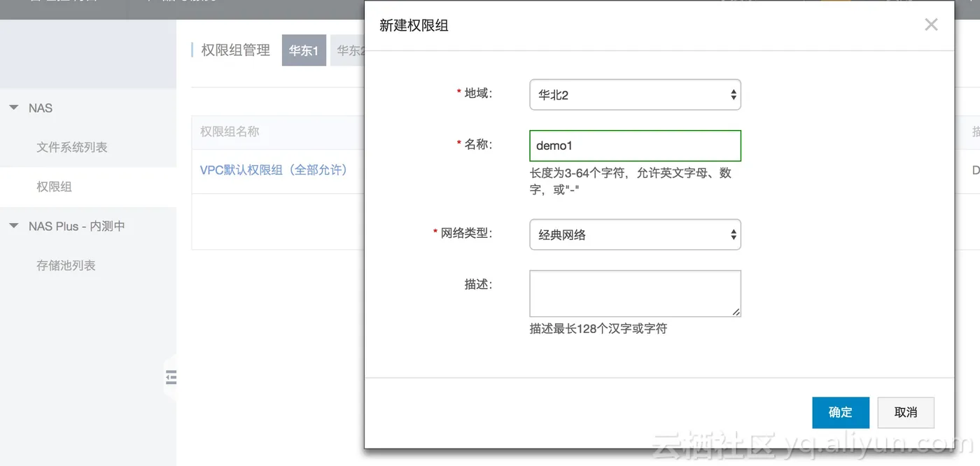Image resolution: width=980 pixels, height=466 pixels.
Task: Click the 新建权限组 dialog title
Action: (414, 26)
